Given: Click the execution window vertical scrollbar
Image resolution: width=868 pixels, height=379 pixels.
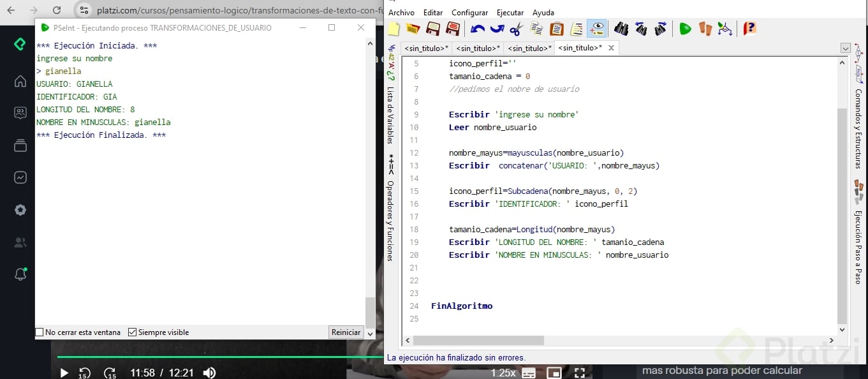Looking at the screenshot, I should point(370,313).
